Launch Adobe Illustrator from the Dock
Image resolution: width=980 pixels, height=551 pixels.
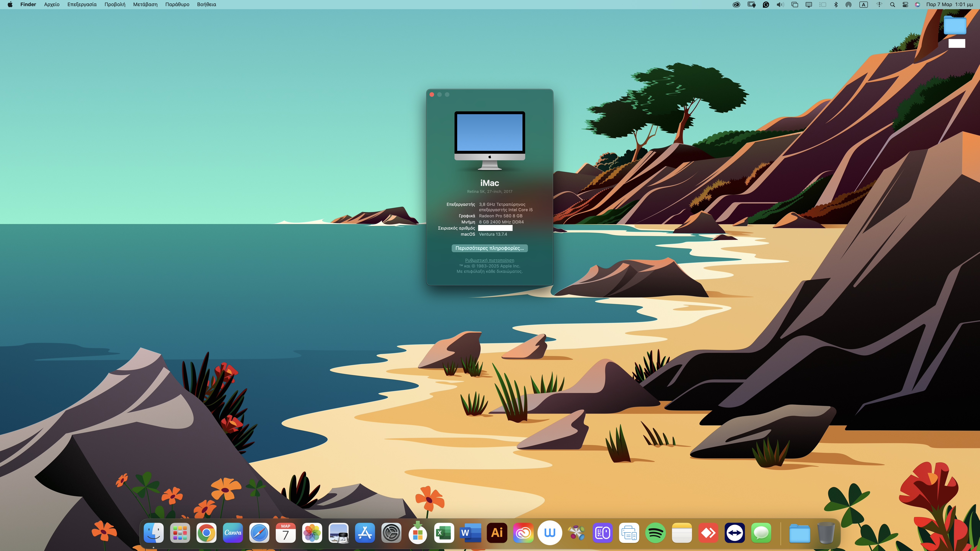(497, 533)
